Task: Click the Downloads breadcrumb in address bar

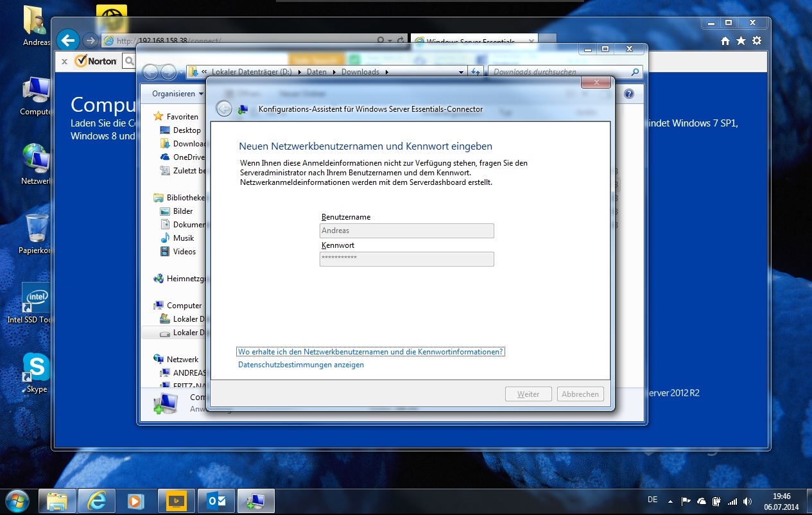Action: 360,72
